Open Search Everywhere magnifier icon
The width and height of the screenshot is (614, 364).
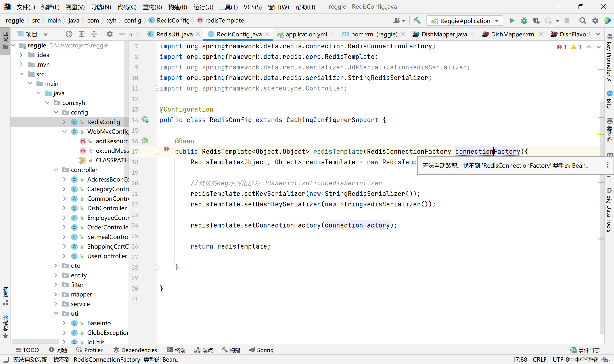click(x=583, y=21)
